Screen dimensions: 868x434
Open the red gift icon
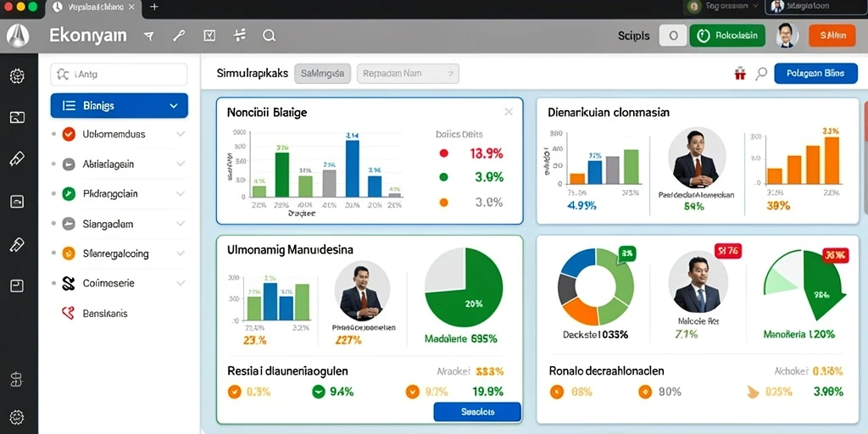[x=740, y=74]
